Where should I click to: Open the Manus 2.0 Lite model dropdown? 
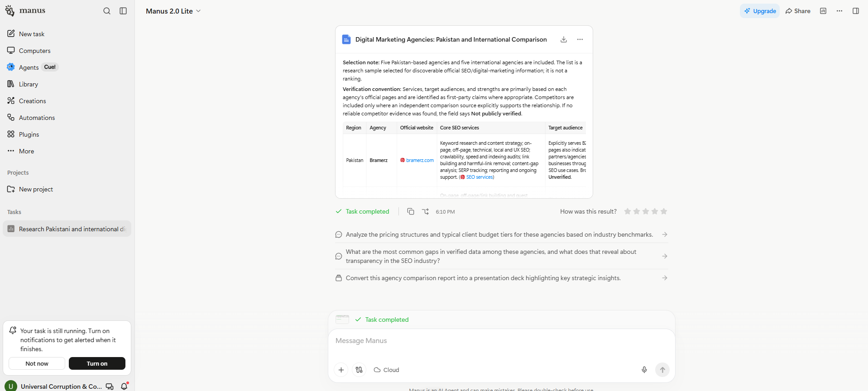coord(173,11)
